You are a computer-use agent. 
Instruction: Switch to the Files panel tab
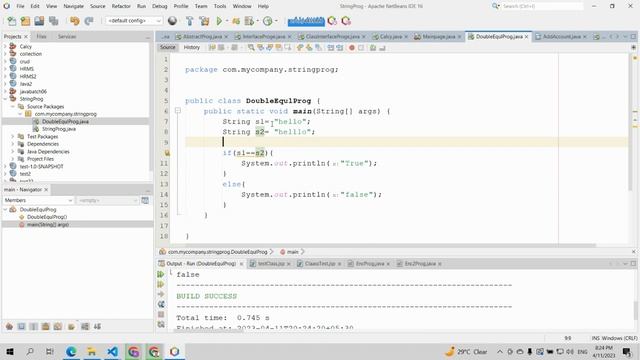41,37
